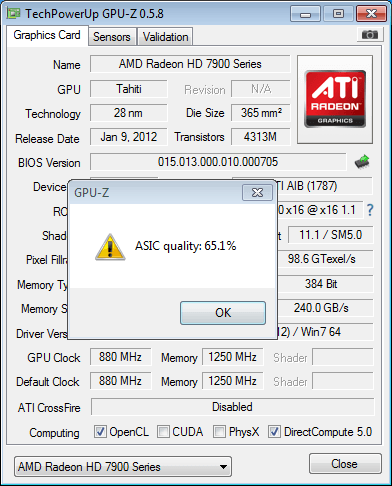Image resolution: width=392 pixels, height=486 pixels.
Task: Toggle the CUDA checkbox
Action: (163, 431)
